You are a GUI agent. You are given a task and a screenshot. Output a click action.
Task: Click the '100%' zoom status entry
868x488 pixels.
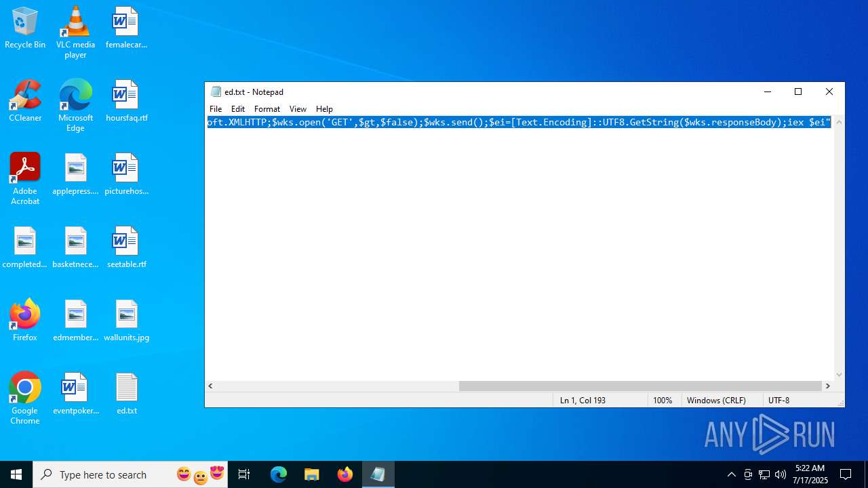coord(663,401)
